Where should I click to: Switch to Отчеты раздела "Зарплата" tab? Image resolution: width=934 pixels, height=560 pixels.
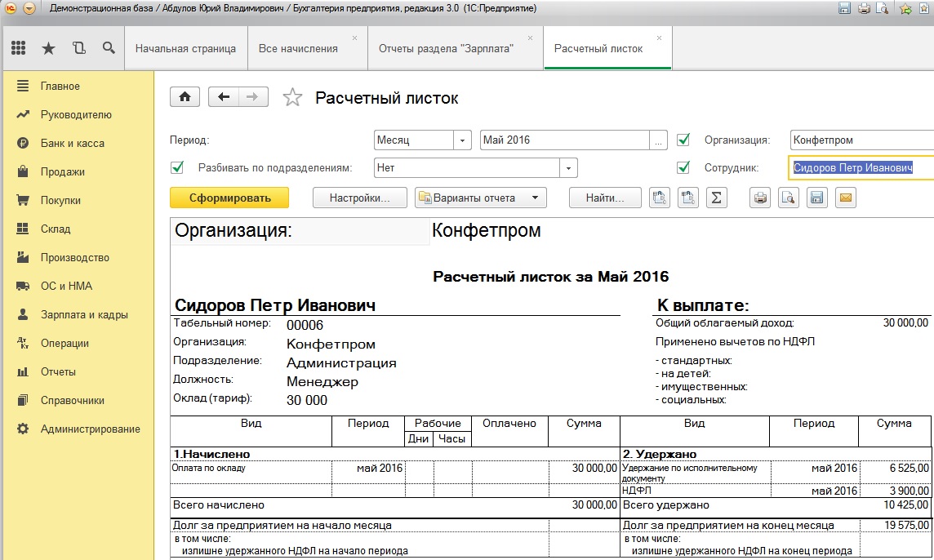pos(446,49)
